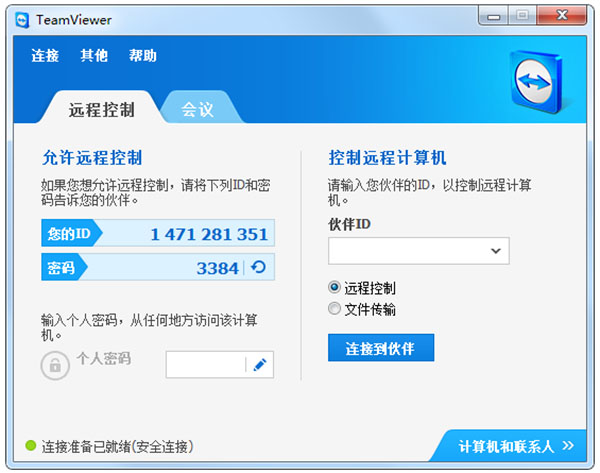This screenshot has height=473, width=600.
Task: Click the 允许远程控制 heading
Action: (x=92, y=158)
